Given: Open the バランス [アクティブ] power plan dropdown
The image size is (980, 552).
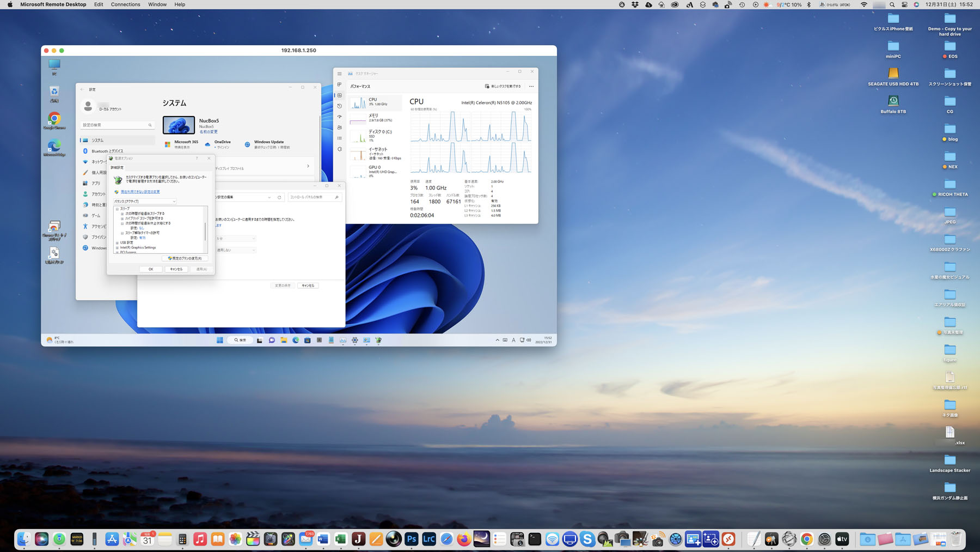Looking at the screenshot, I should (x=145, y=201).
